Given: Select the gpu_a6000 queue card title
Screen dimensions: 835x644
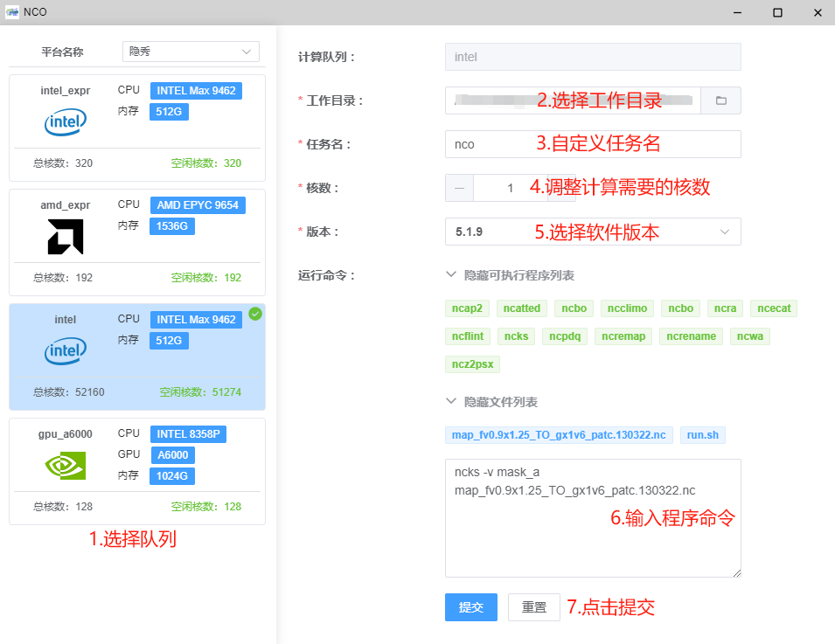Looking at the screenshot, I should pyautogui.click(x=66, y=433).
